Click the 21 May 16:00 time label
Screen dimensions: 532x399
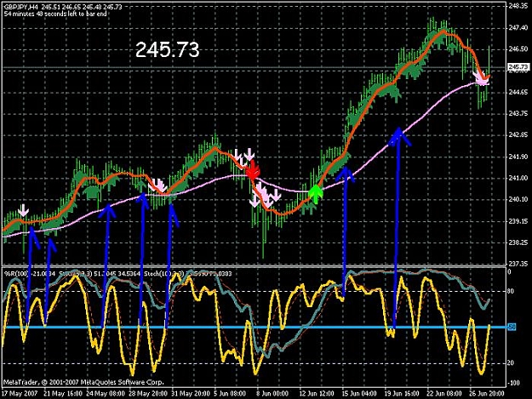[x=63, y=394]
